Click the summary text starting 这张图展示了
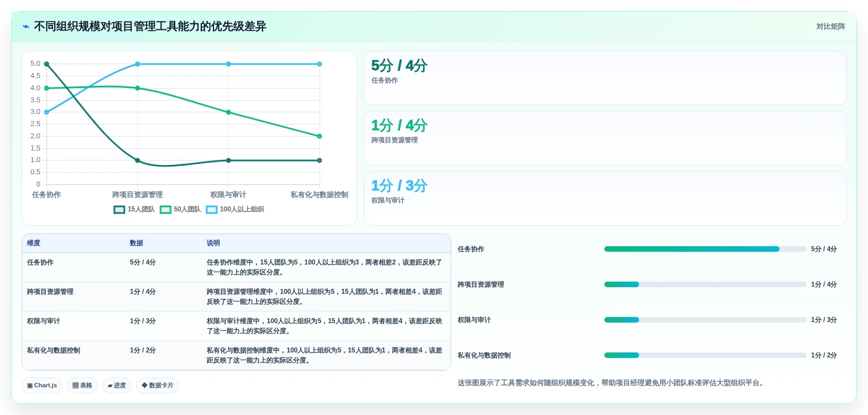This screenshot has width=868, height=415. coord(610,383)
